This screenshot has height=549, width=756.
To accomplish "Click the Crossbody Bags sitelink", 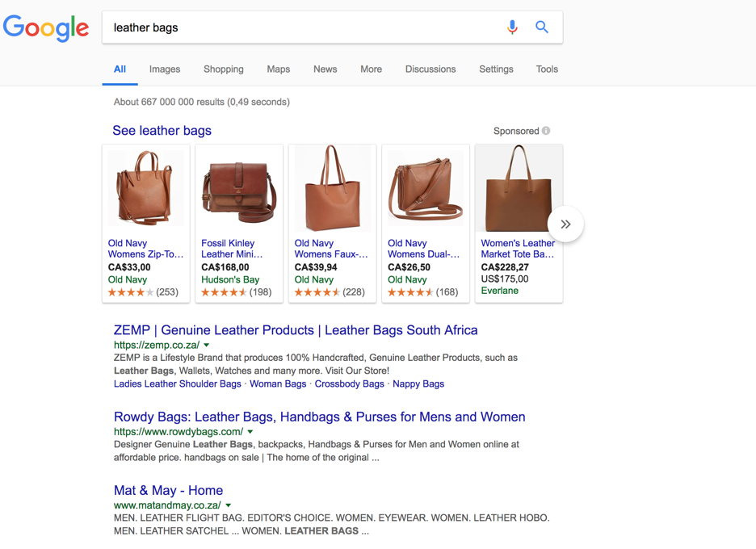I will click(x=349, y=384).
